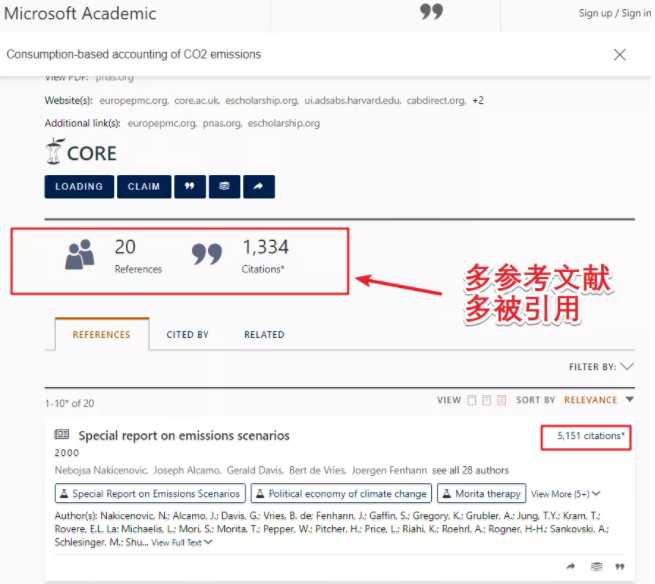This screenshot has width=655, height=584.
Task: Select the first view layout icon
Action: tap(472, 400)
